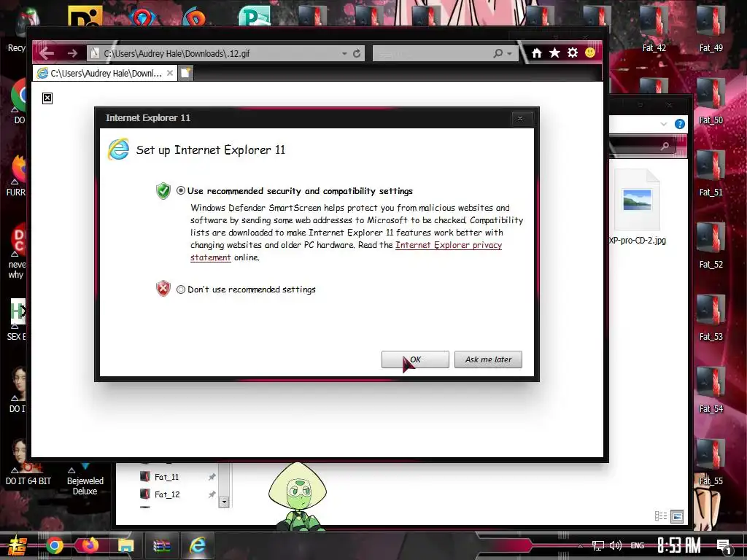
Task: Launch Google Chrome from the taskbar
Action: tap(54, 545)
